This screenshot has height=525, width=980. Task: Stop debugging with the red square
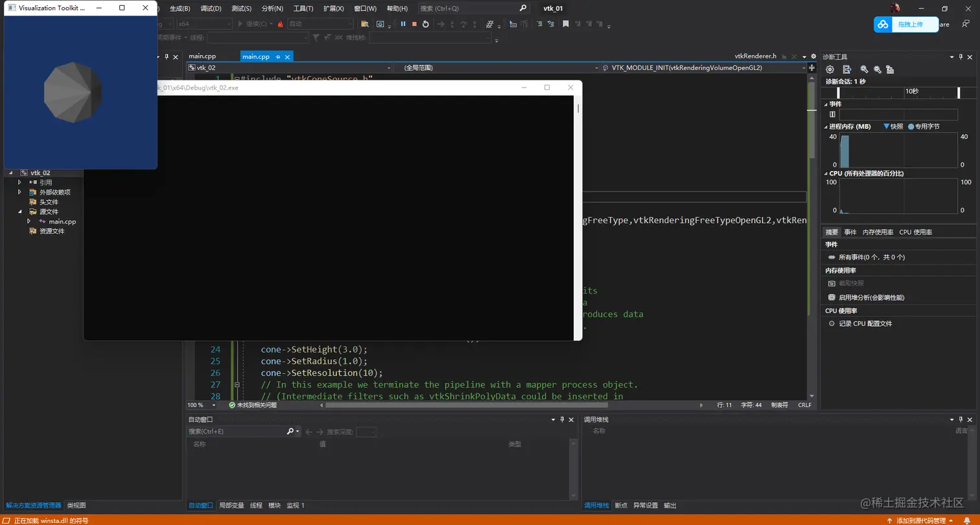click(x=414, y=24)
